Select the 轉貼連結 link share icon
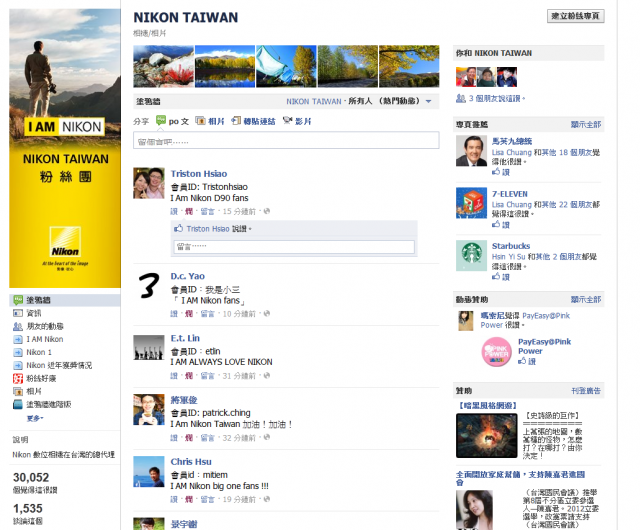Image resolution: width=640 pixels, height=530 pixels. (236, 121)
